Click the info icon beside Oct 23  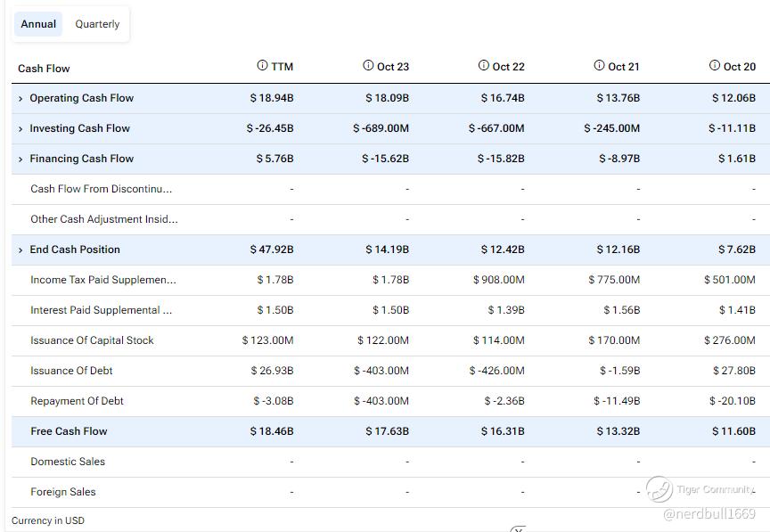pos(368,66)
